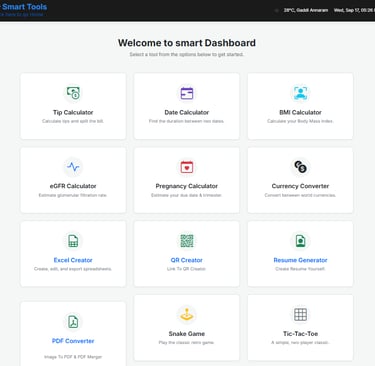Click 'Convert between world currencies' description
The image size is (375, 366).
click(300, 195)
